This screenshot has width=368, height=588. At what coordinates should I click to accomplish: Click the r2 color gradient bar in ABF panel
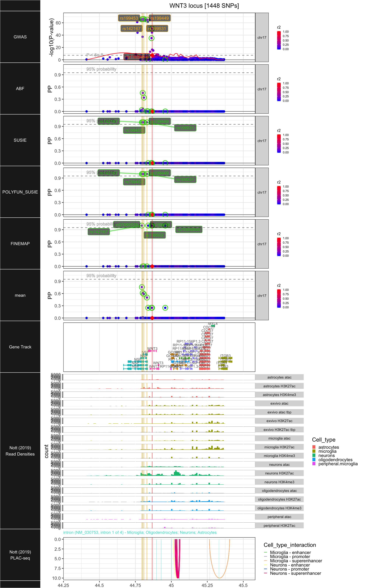point(279,92)
